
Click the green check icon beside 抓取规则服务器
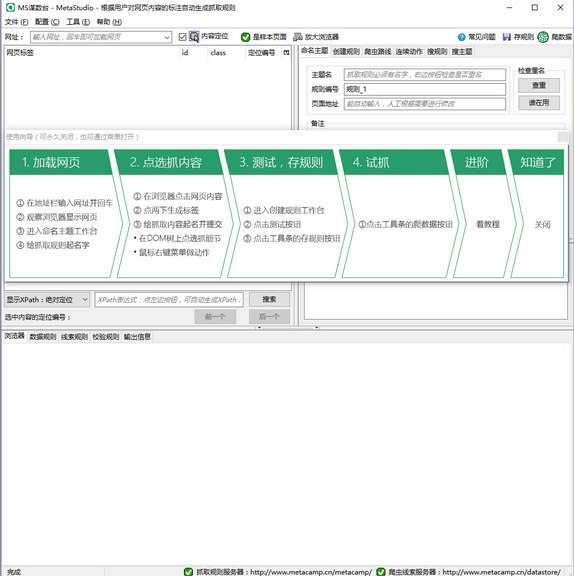pos(188,571)
